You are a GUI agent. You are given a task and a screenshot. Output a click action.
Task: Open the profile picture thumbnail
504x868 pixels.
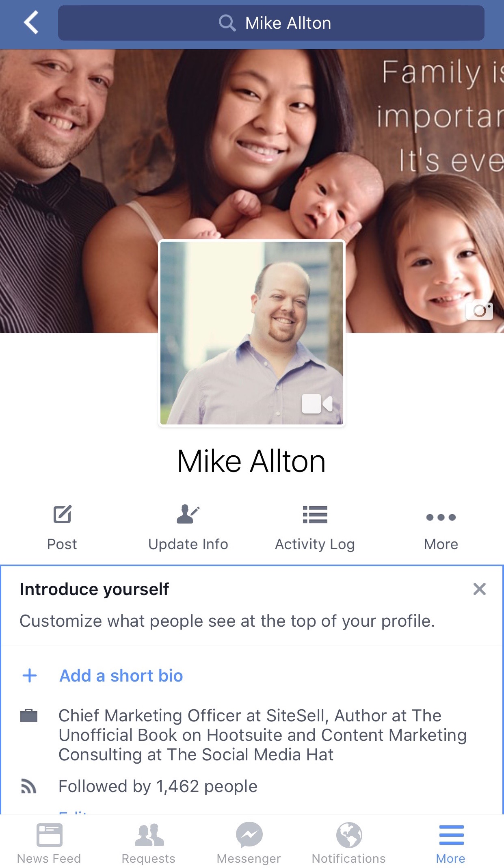pyautogui.click(x=251, y=333)
